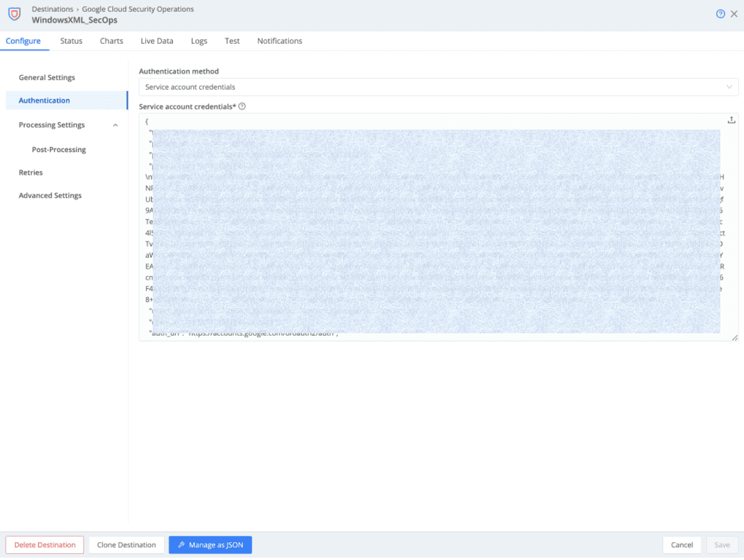The height and width of the screenshot is (560, 744).
Task: Open the Live Data tab
Action: (157, 41)
